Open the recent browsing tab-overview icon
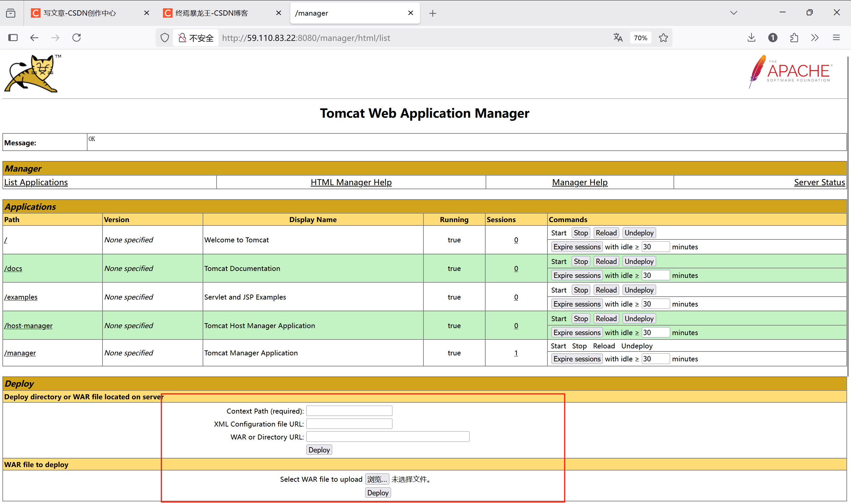Image resolution: width=851 pixels, height=504 pixels. (x=11, y=13)
